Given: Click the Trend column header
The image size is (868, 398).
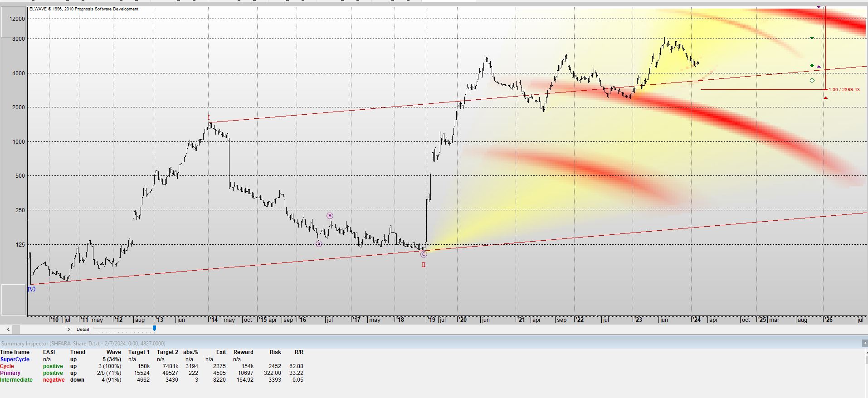Looking at the screenshot, I should (x=78, y=352).
